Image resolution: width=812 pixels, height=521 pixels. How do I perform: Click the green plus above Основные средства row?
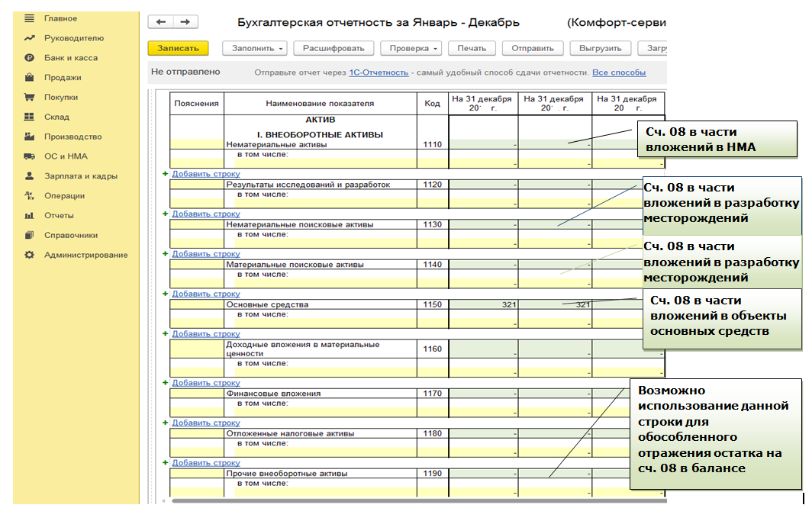pyautogui.click(x=165, y=294)
